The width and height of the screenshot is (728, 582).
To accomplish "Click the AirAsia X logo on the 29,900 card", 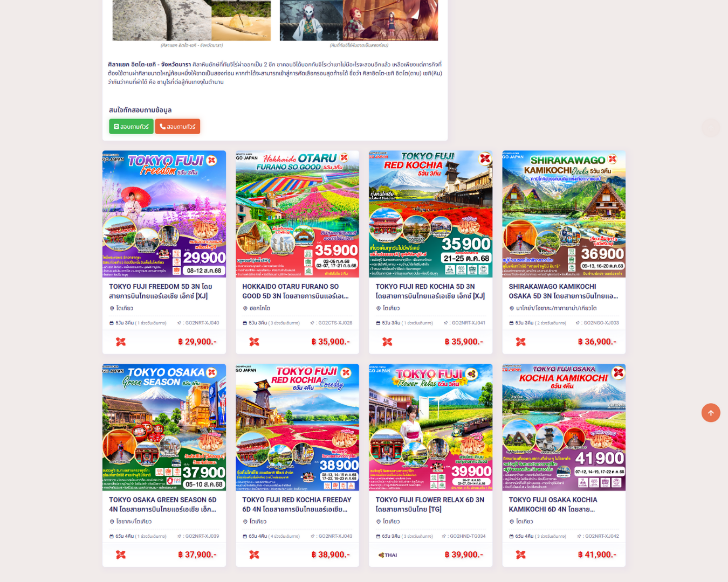I will tap(121, 342).
